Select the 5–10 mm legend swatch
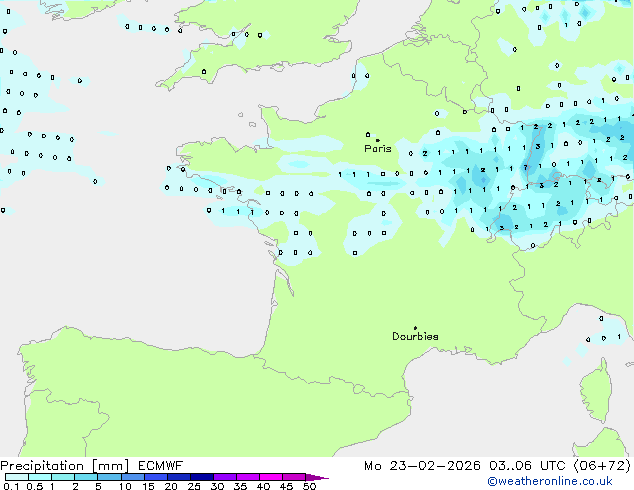 point(109,477)
